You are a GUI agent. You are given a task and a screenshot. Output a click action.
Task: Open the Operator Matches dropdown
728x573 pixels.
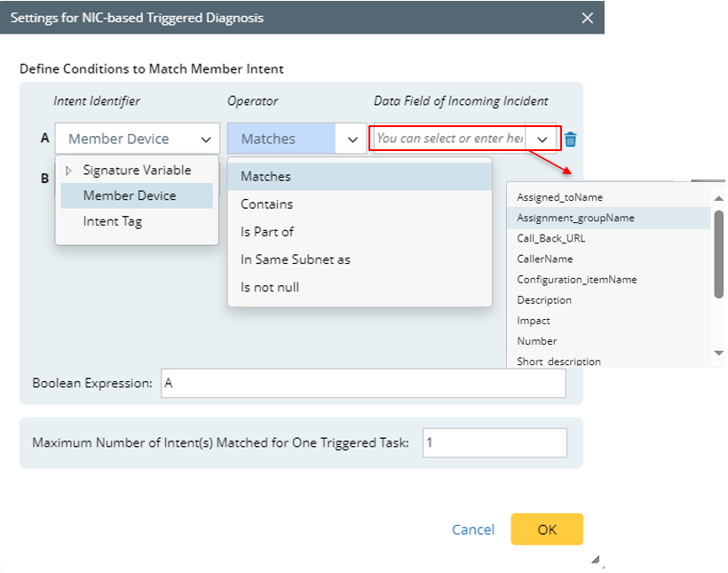(352, 139)
